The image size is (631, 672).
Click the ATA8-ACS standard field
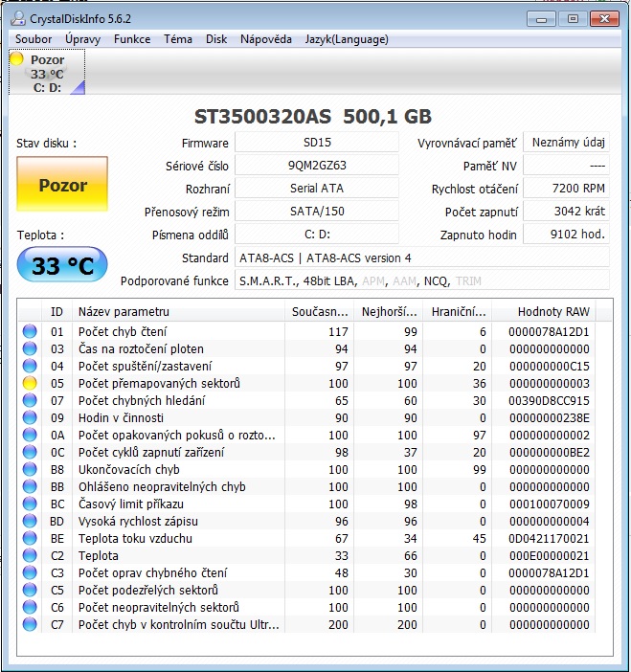(x=422, y=258)
